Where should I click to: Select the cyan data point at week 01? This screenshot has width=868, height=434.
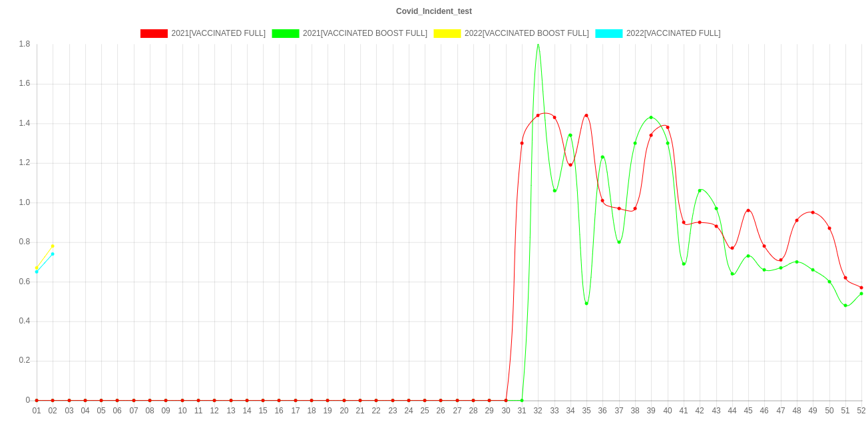37,272
